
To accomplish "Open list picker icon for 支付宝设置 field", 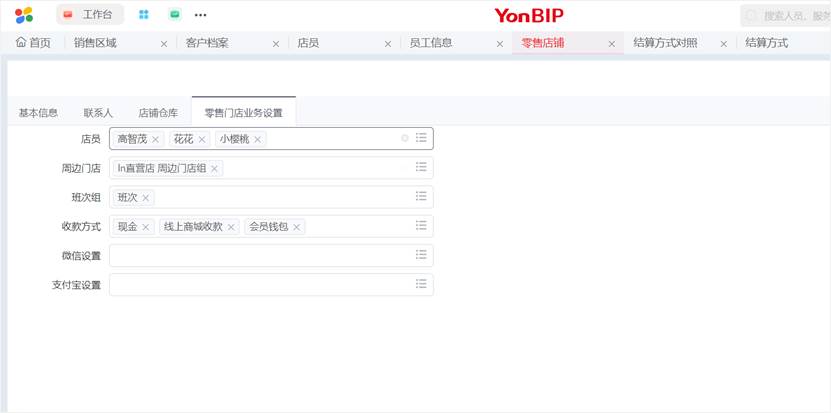I will tap(421, 284).
